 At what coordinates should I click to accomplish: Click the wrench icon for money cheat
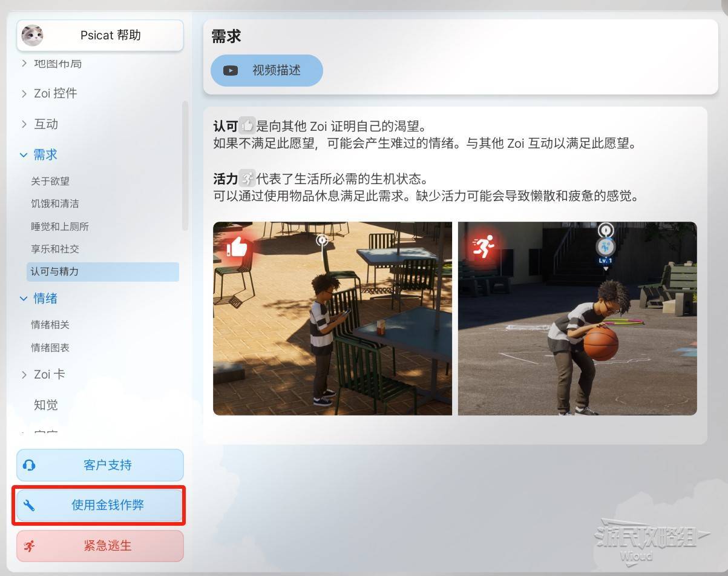coord(29,505)
